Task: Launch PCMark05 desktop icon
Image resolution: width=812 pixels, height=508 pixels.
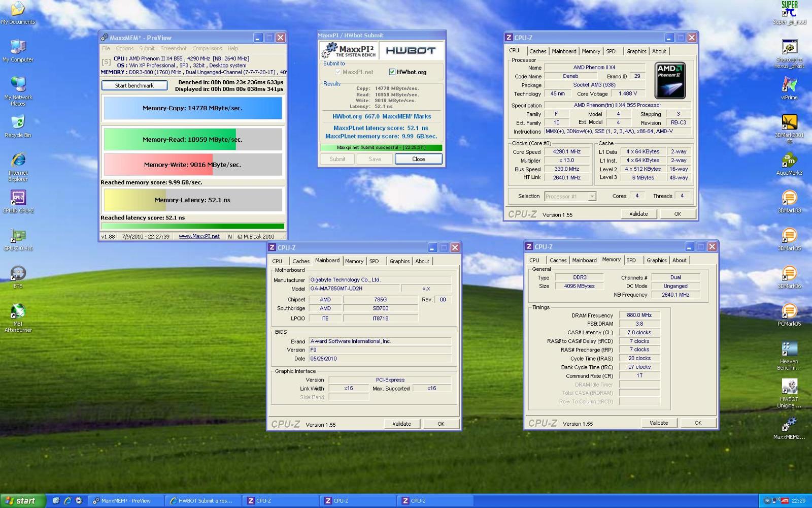Action: pos(789,314)
